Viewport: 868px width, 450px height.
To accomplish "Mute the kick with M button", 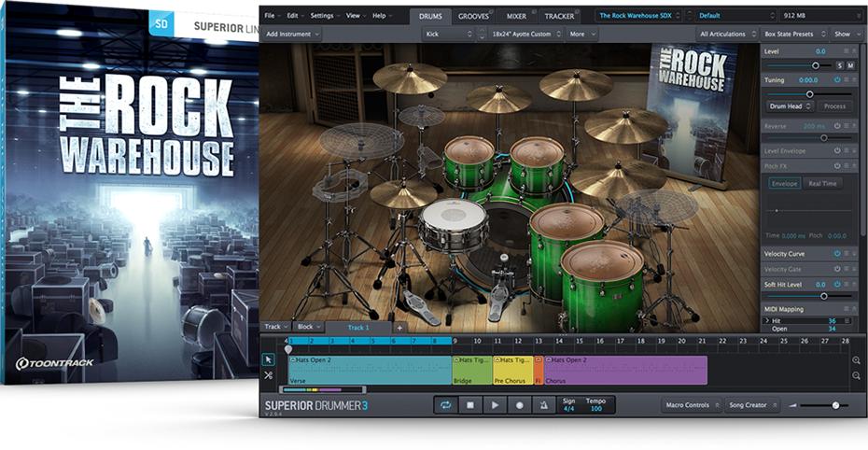I will (850, 65).
